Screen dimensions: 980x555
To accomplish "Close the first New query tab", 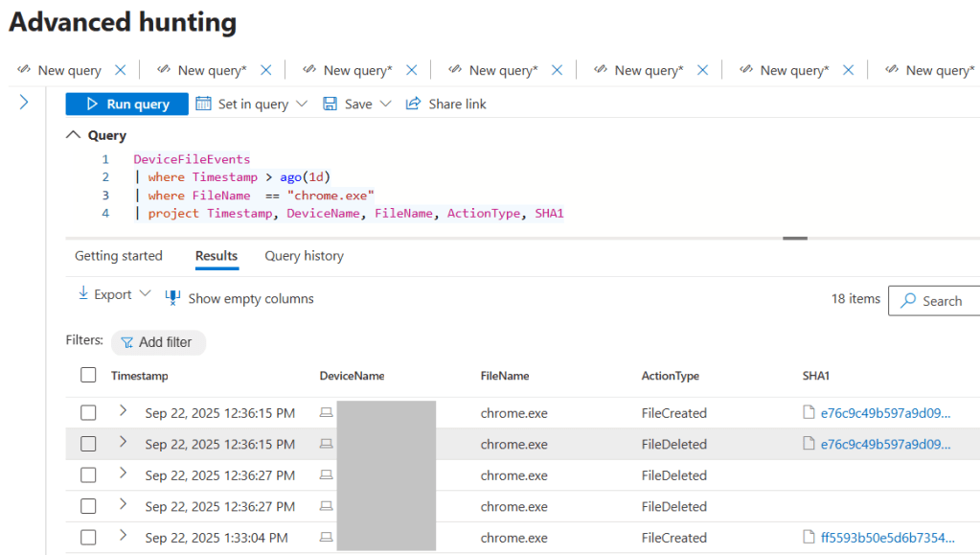I will (120, 70).
